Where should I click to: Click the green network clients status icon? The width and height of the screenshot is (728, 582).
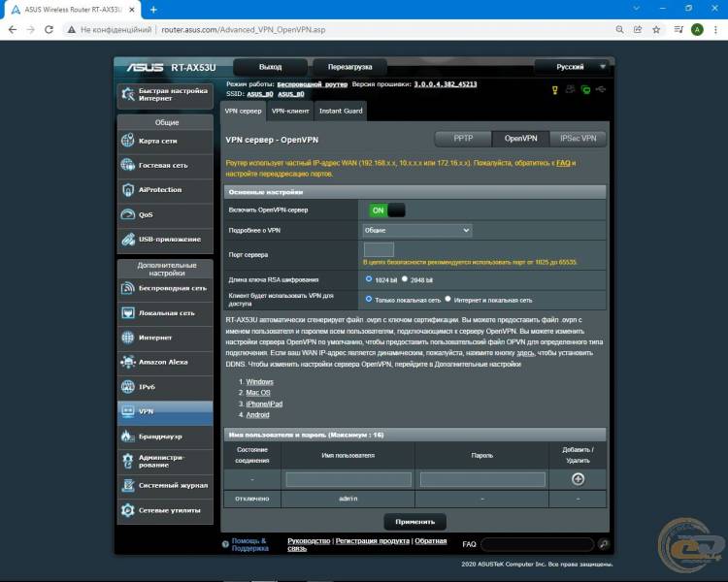[586, 89]
